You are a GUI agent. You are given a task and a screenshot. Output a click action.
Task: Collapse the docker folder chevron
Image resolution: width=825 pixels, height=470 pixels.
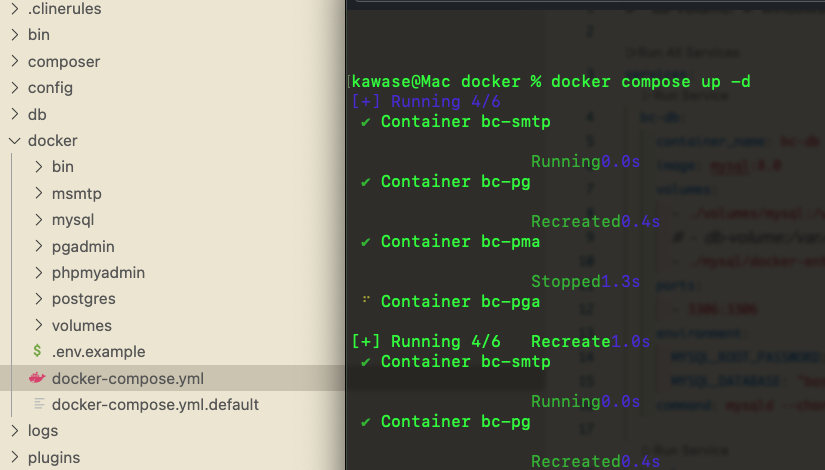click(14, 141)
